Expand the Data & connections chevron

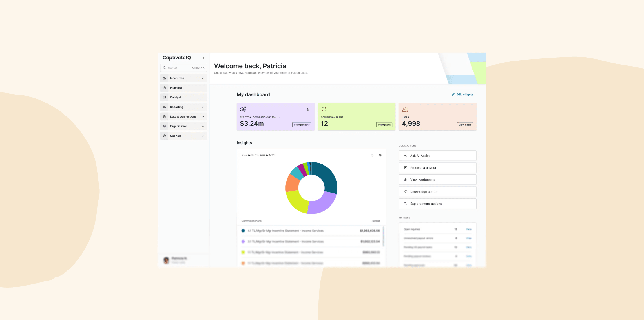pos(203,117)
